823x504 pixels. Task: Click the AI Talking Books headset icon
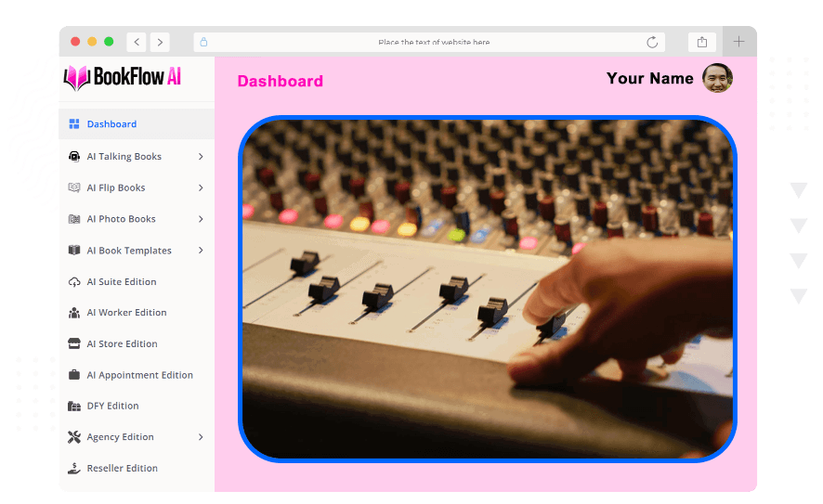[x=74, y=157]
